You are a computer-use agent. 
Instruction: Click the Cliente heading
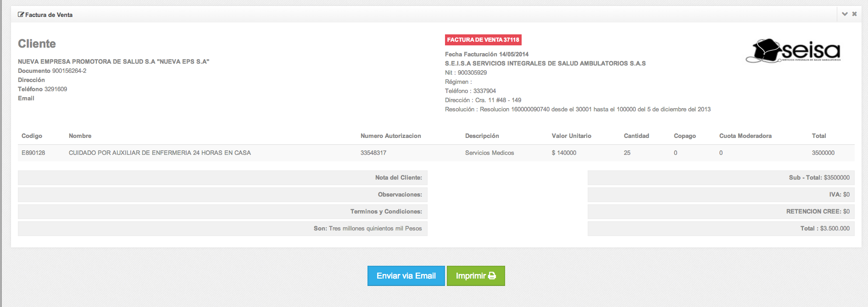pyautogui.click(x=37, y=44)
